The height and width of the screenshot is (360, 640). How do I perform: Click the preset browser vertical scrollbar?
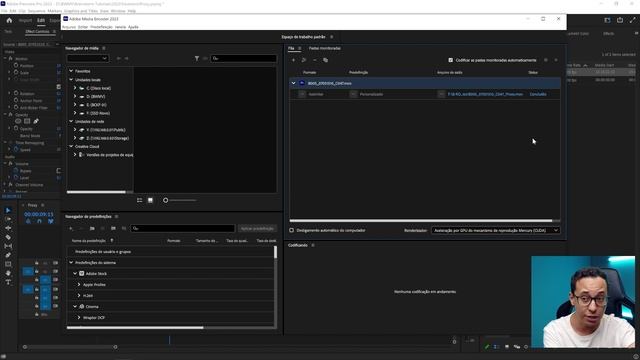click(276, 252)
